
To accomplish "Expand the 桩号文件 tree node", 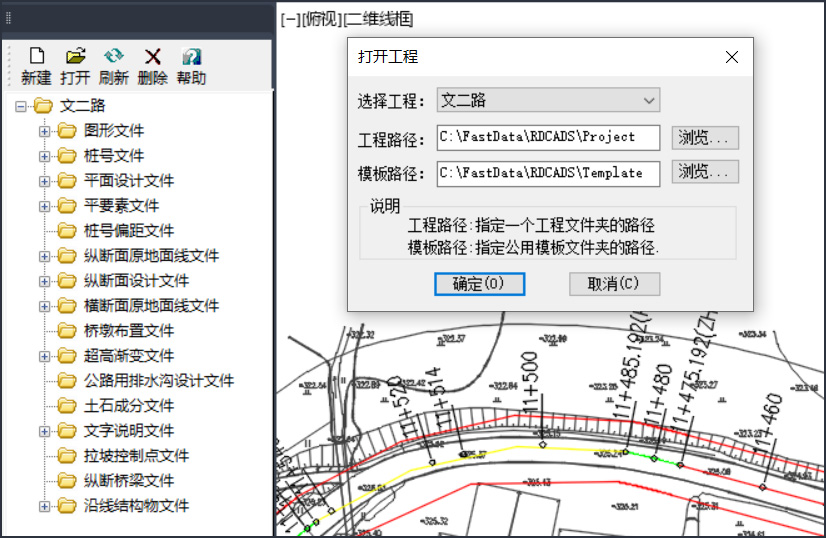I will pyautogui.click(x=44, y=156).
